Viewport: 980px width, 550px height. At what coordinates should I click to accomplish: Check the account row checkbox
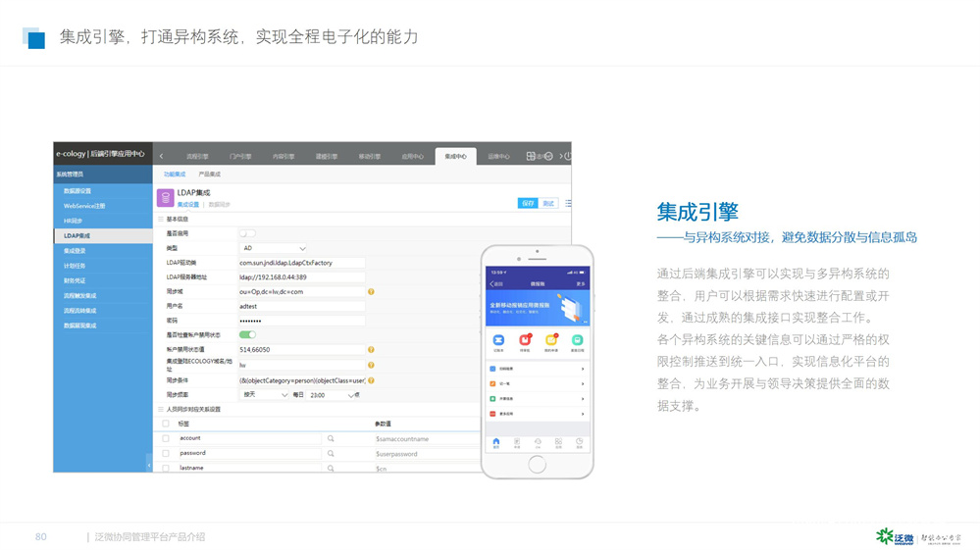pos(166,438)
